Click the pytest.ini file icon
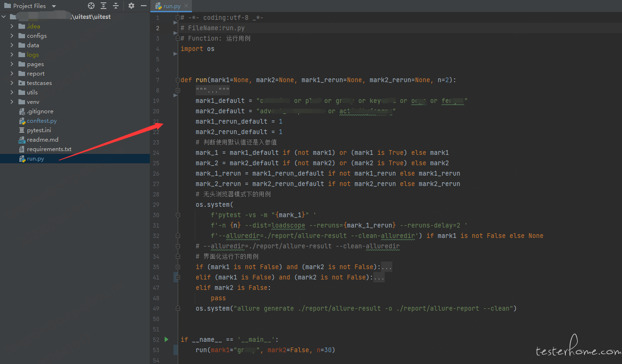The image size is (622, 364). [22, 130]
